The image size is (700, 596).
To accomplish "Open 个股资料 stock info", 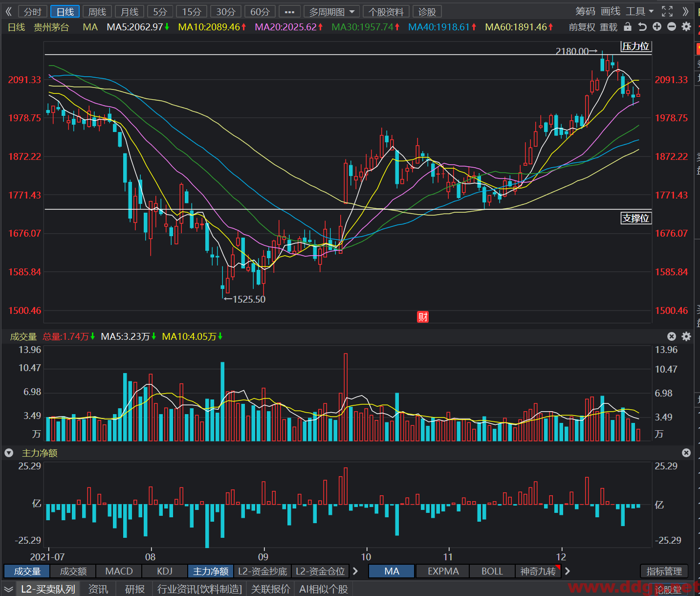I will pyautogui.click(x=387, y=12).
